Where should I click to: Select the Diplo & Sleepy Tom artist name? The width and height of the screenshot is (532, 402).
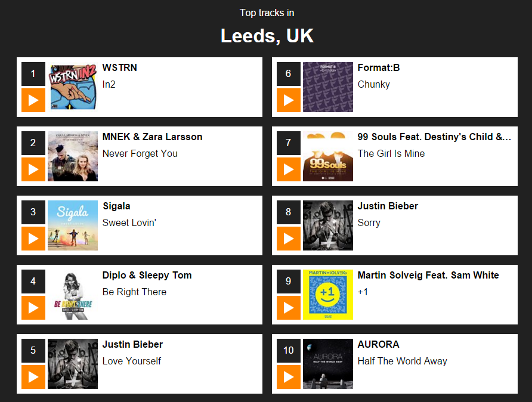click(x=147, y=275)
